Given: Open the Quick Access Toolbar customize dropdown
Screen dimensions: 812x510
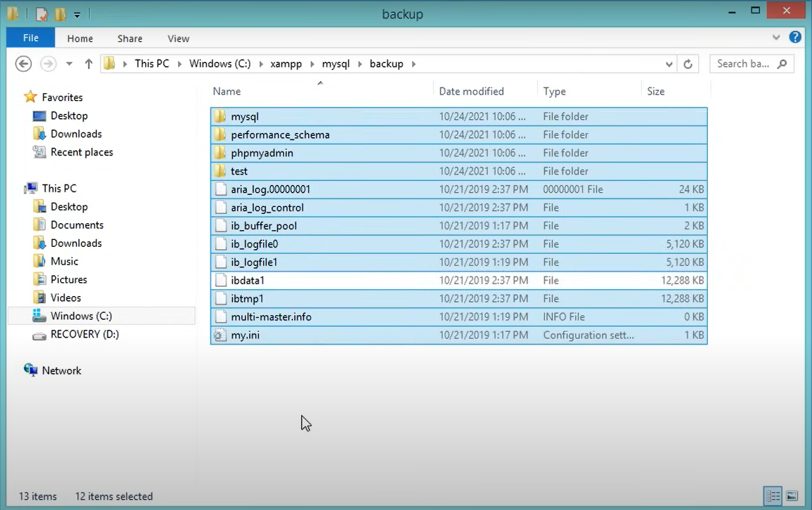Looking at the screenshot, I should click(x=77, y=14).
